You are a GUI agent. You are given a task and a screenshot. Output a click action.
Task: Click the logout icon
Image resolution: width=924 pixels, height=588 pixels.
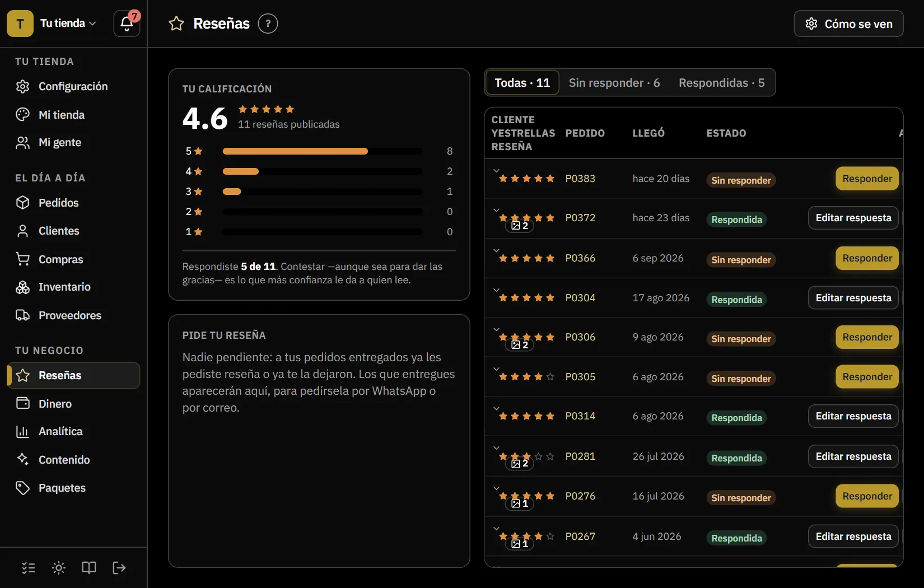119,568
